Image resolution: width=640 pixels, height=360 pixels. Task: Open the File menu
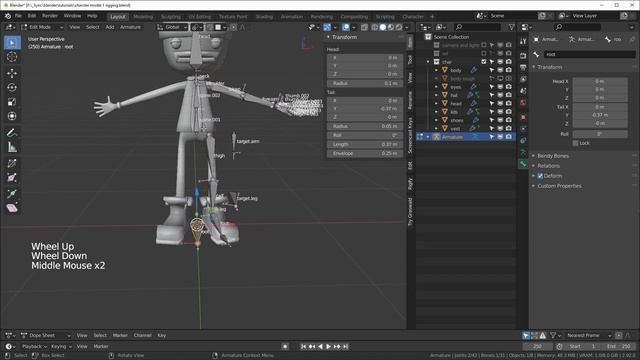[18, 16]
